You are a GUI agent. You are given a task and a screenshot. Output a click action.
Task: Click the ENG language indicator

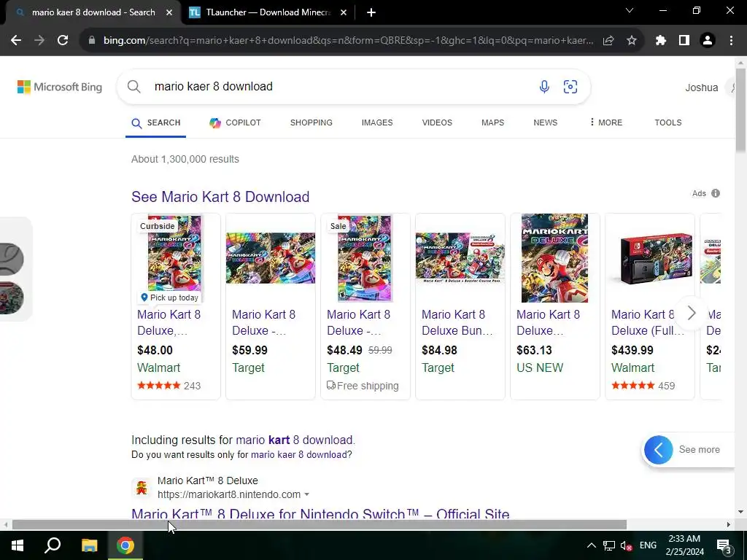[648, 545]
